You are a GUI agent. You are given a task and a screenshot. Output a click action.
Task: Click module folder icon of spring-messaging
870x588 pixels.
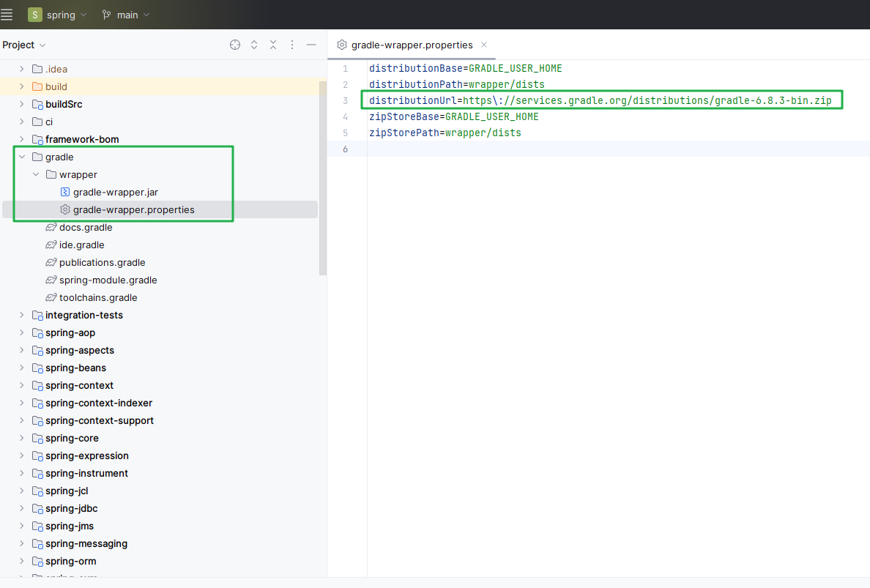[38, 543]
